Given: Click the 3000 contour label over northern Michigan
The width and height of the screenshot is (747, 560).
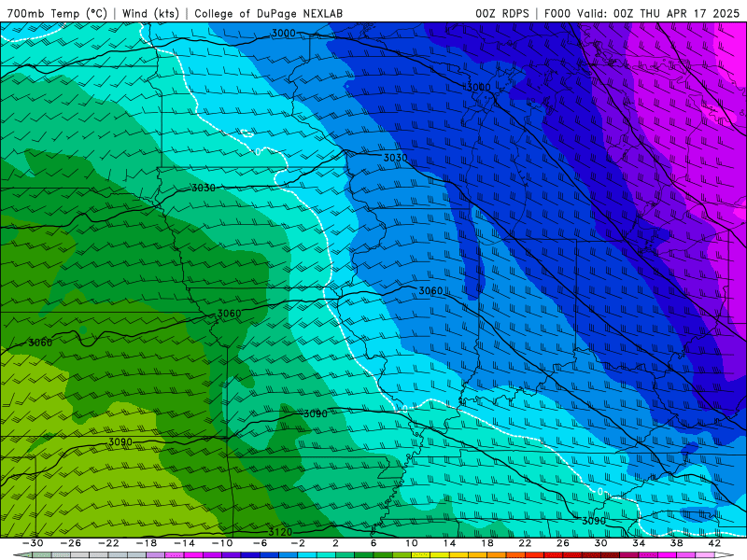Looking at the screenshot, I should (478, 87).
